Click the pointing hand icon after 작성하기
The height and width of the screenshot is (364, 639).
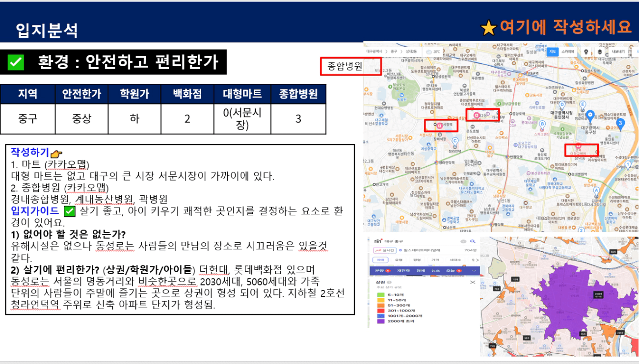pyautogui.click(x=57, y=155)
